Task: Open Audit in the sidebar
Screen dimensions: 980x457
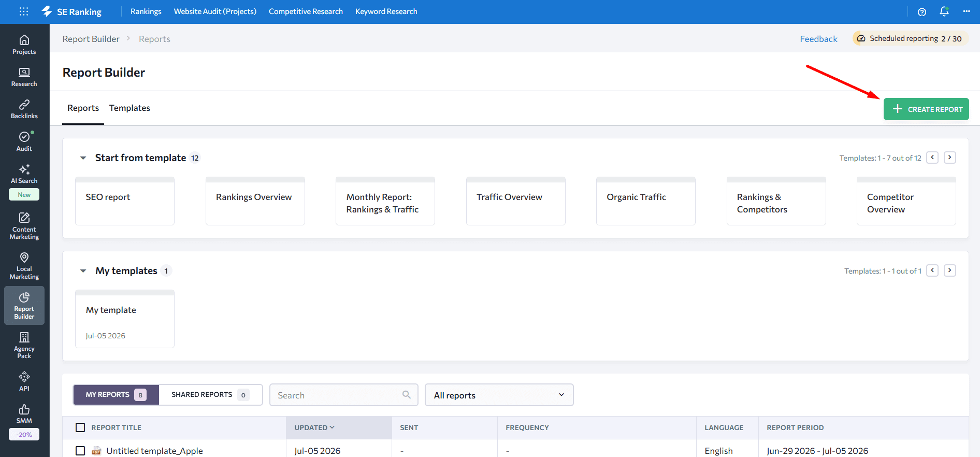Action: click(24, 141)
